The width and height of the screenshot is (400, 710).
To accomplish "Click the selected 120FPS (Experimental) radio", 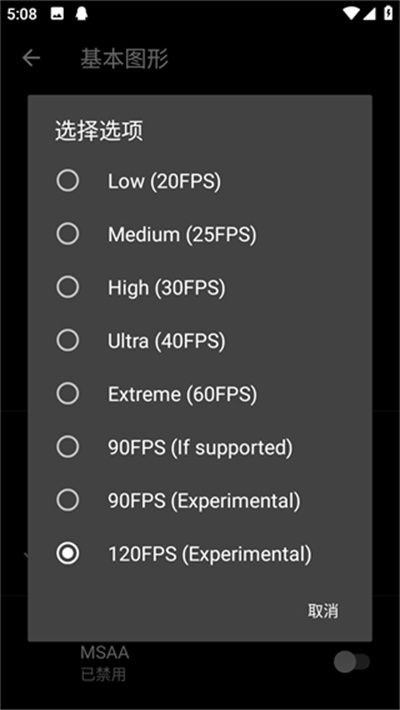I will pyautogui.click(x=67, y=553).
